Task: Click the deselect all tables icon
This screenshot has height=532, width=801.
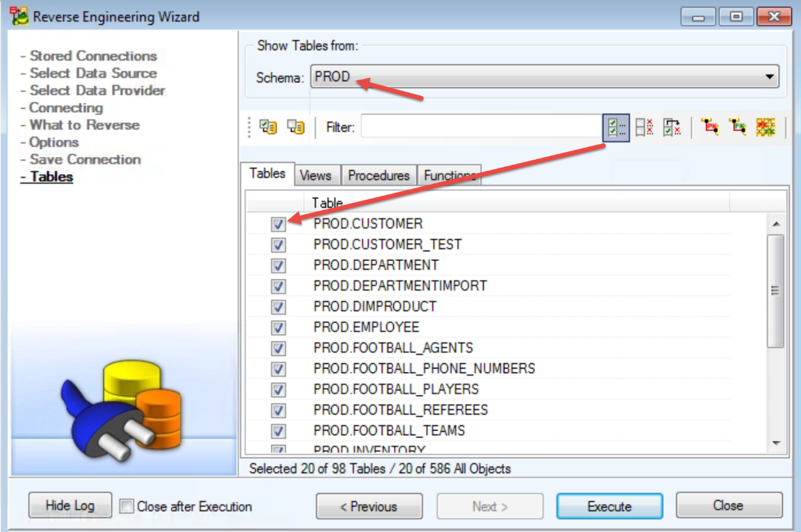Action: tap(645, 128)
